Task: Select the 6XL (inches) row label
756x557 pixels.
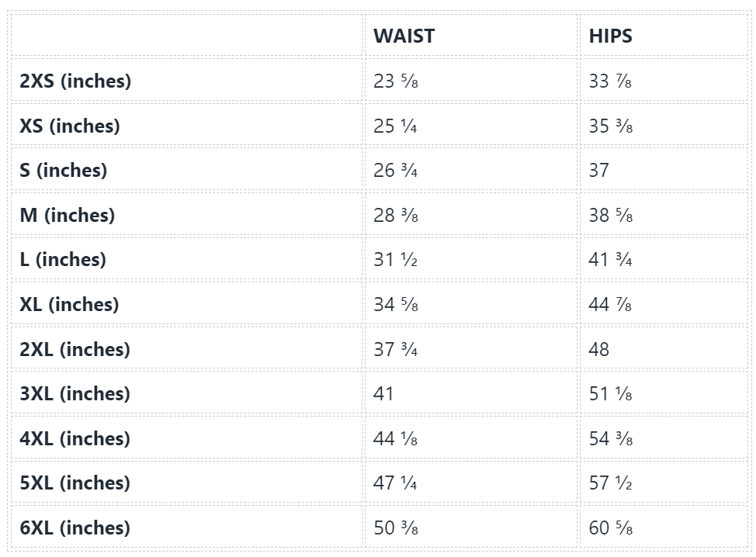Action: tap(75, 528)
